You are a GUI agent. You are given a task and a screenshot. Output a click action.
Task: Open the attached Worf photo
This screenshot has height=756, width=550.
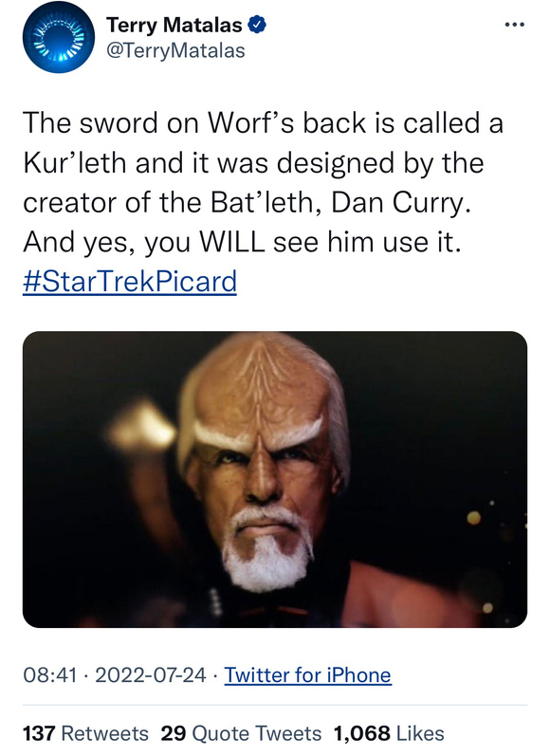[275, 479]
